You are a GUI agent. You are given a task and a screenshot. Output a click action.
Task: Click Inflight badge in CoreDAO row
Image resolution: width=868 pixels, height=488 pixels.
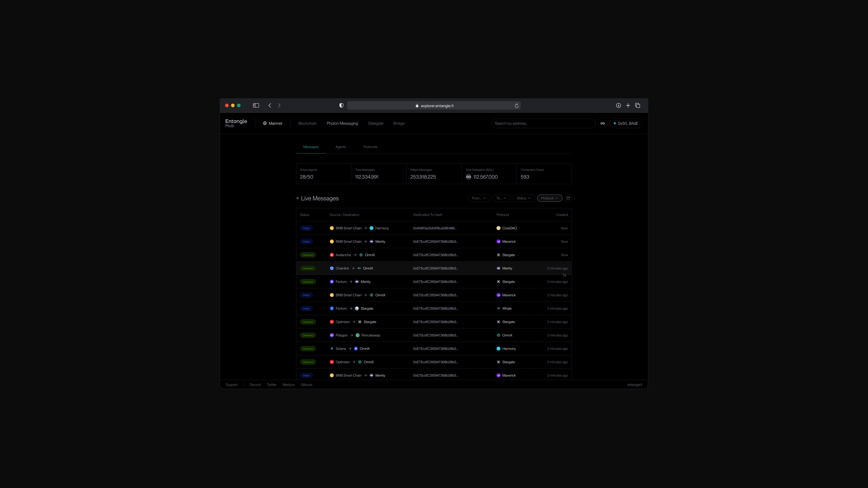coord(306,228)
